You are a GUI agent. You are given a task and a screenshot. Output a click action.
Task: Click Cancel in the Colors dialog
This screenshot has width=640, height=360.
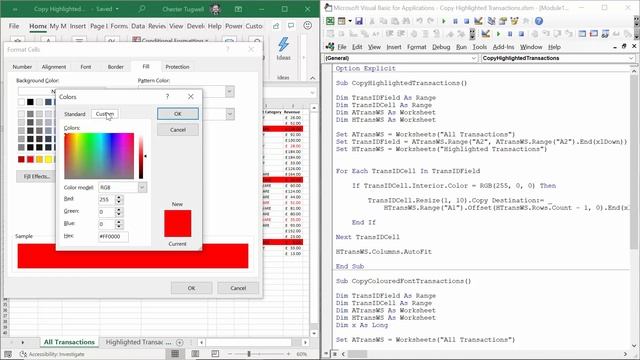coord(178,130)
